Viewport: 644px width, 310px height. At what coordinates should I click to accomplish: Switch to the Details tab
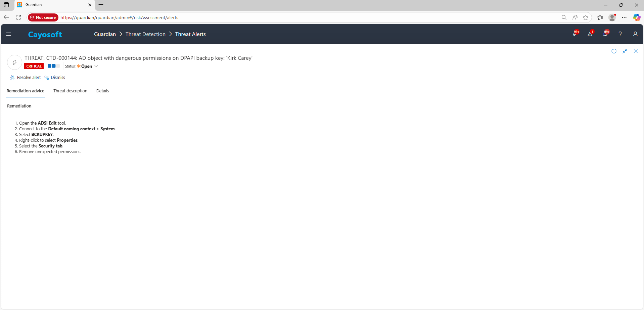click(102, 91)
